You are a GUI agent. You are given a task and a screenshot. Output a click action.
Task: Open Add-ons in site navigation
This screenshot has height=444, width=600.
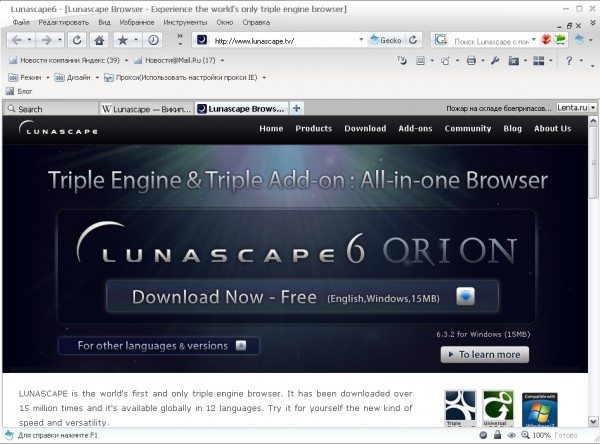point(415,129)
